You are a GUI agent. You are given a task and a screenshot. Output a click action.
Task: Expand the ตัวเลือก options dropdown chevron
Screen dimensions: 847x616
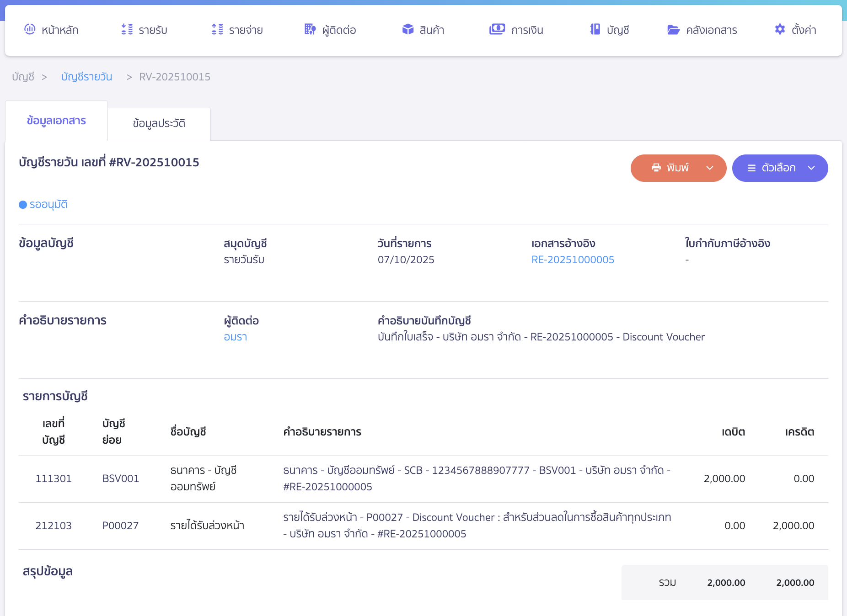point(811,168)
